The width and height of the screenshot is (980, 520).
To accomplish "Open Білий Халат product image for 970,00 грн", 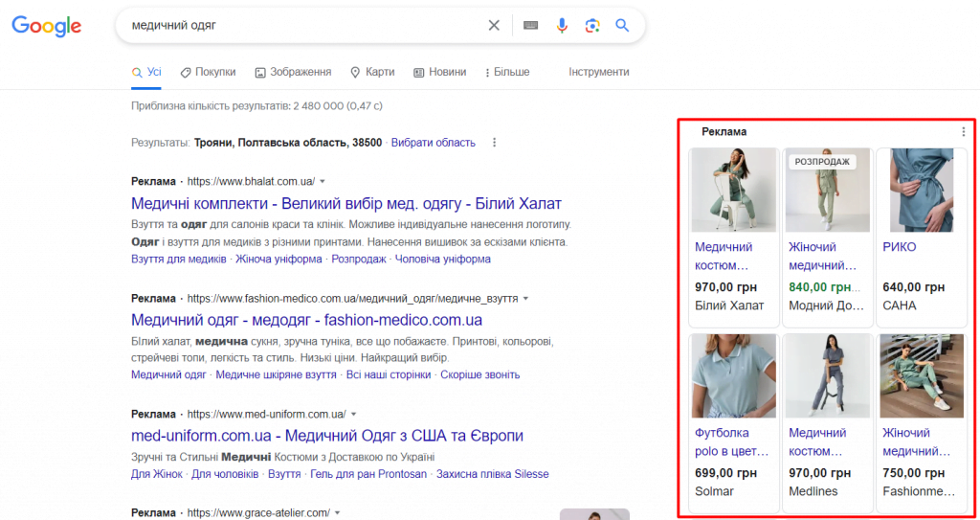I will coord(734,191).
